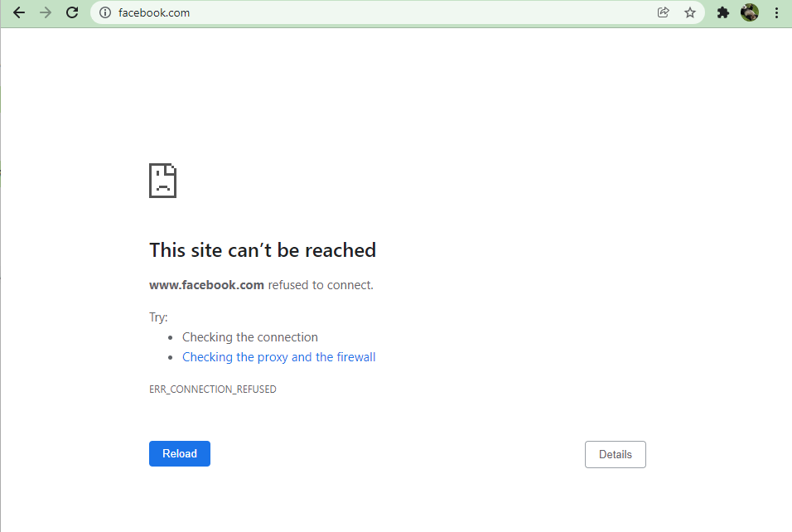Image resolution: width=792 pixels, height=532 pixels.
Task: Show error Details button
Action: click(616, 455)
